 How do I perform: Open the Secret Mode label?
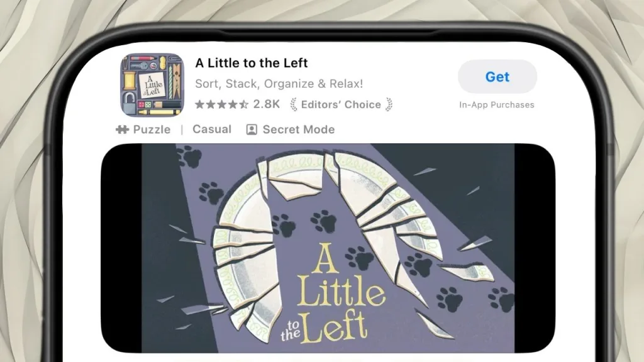299,129
